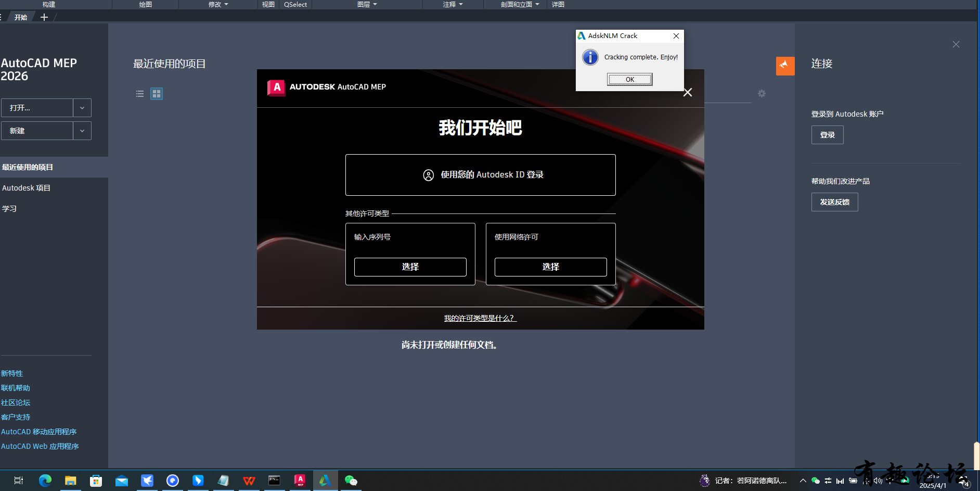
Task: Open the 剖面和立面 ribbon panel dropdown
Action: 520,4
